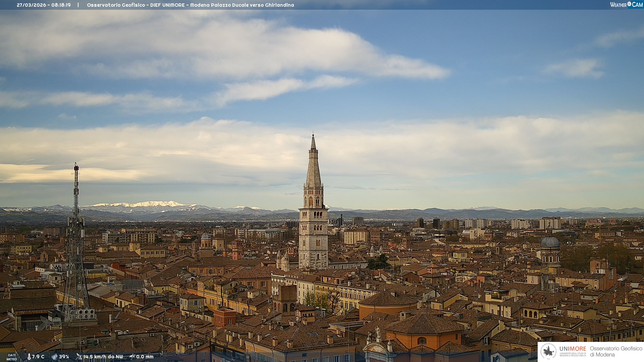Click the Università degli Studi subtitle text

click(x=573, y=355)
